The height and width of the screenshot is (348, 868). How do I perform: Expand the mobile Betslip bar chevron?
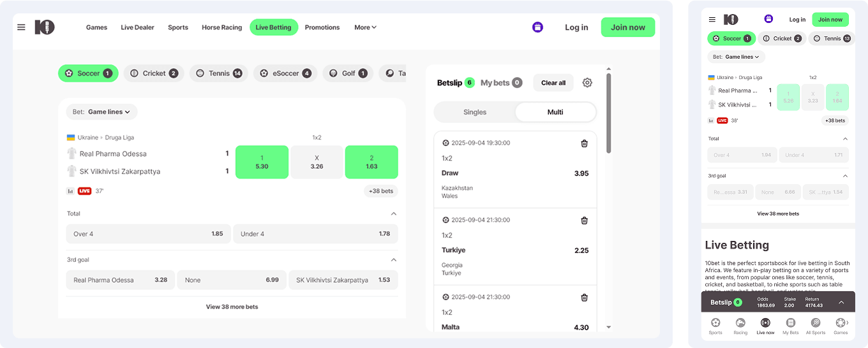(x=841, y=302)
